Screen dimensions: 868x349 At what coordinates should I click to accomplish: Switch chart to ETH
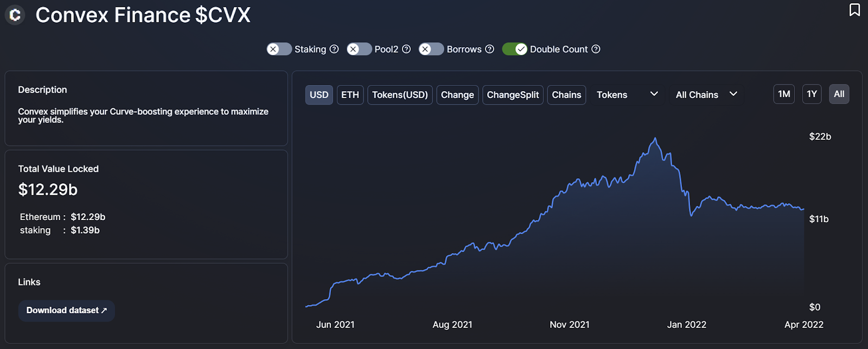350,95
